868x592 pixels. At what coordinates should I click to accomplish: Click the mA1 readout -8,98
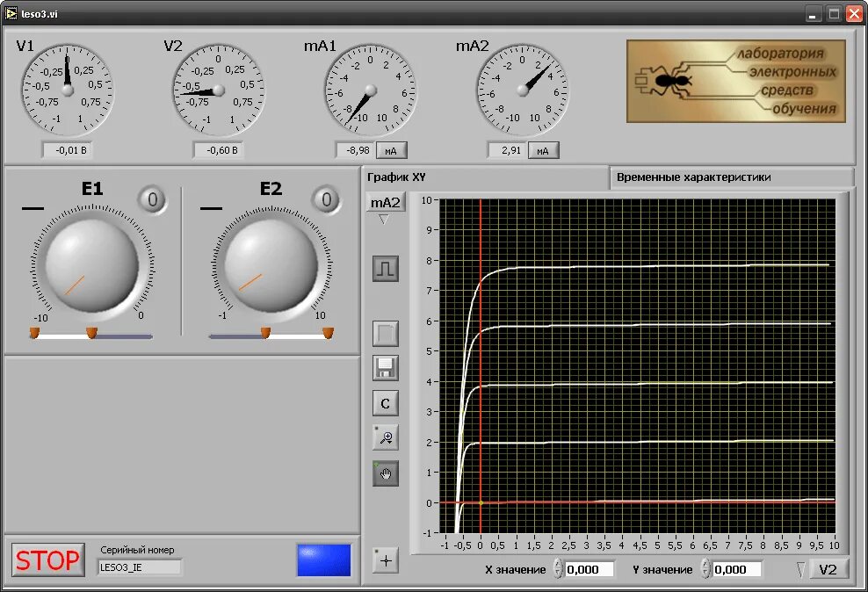point(355,150)
